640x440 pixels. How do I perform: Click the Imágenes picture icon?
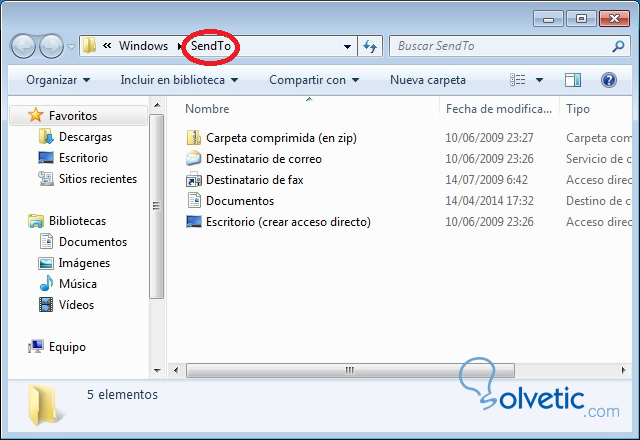tap(46, 263)
